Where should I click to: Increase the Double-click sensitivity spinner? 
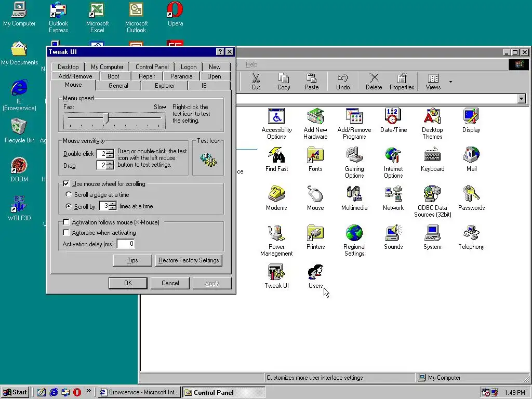pyautogui.click(x=110, y=152)
